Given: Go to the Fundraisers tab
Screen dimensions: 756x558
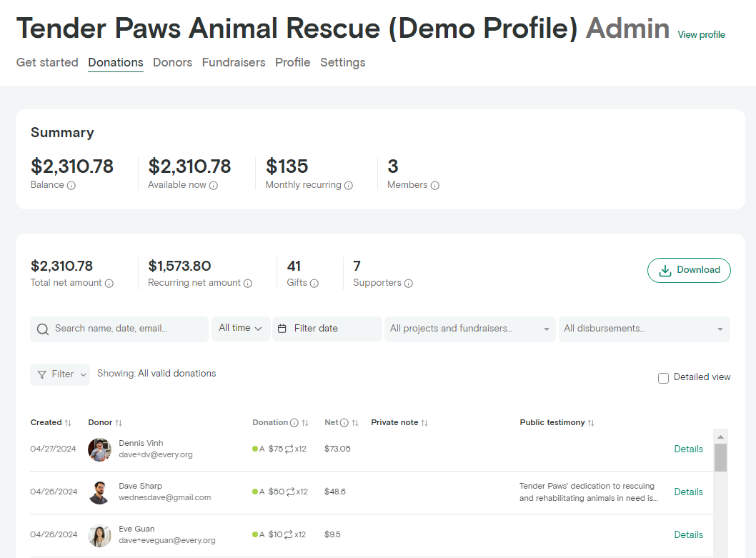Looking at the screenshot, I should [234, 63].
